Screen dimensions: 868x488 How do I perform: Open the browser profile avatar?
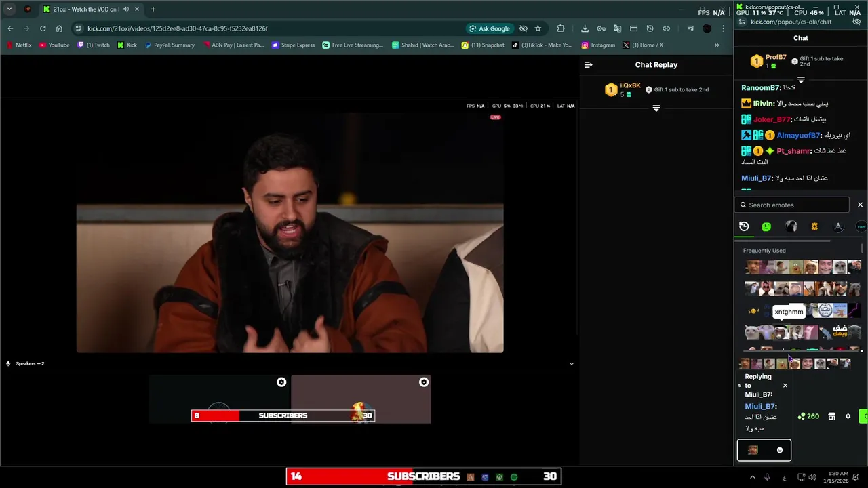pyautogui.click(x=707, y=28)
